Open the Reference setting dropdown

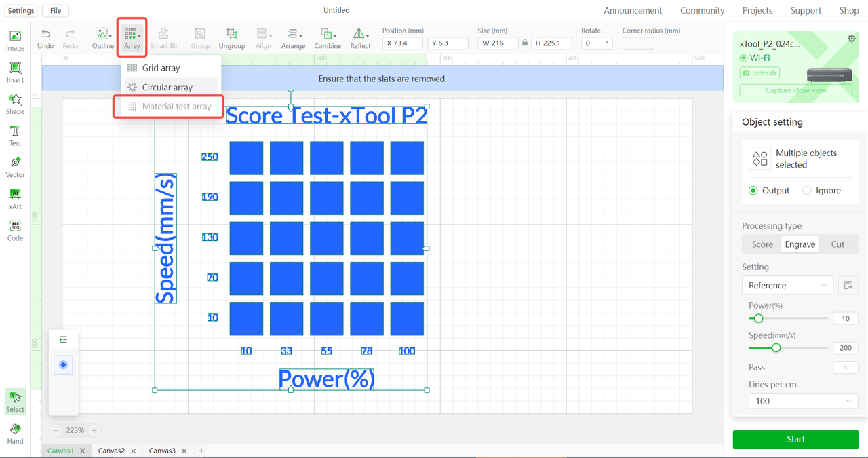[x=787, y=285]
